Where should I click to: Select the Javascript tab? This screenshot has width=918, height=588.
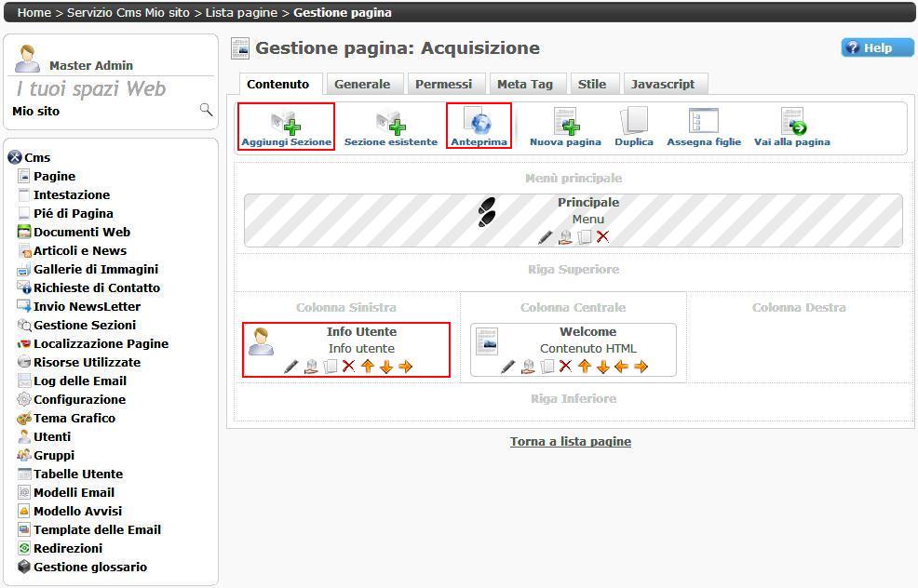(663, 84)
